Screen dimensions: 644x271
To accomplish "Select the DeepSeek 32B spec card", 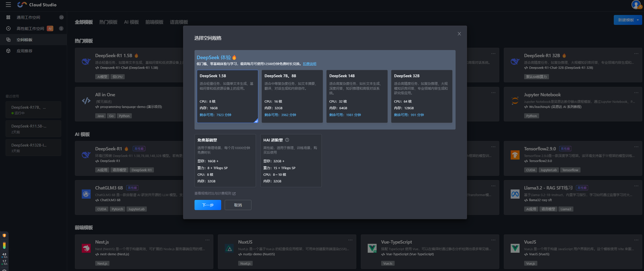I will (422, 96).
